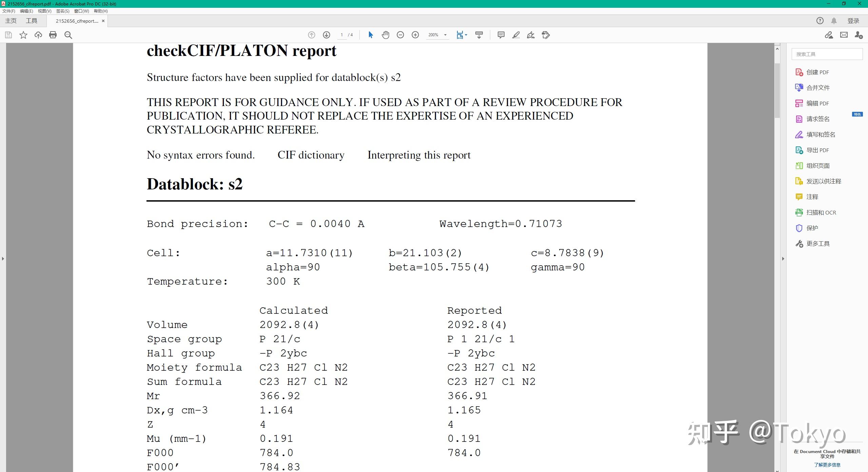The height and width of the screenshot is (472, 868).
Task: Add a sticky note comment
Action: 501,35
